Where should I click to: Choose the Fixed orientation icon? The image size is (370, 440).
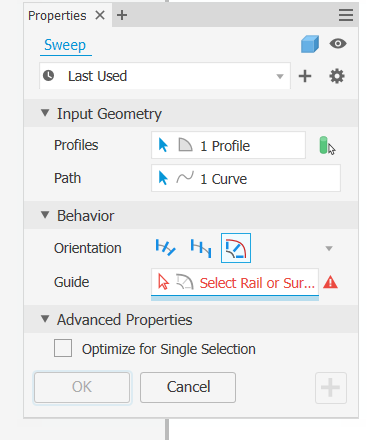tap(201, 248)
